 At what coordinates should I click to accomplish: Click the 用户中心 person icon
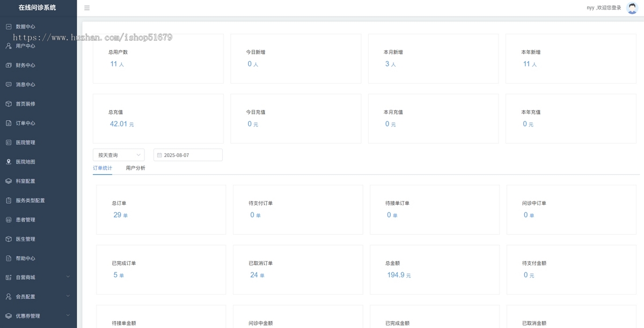pos(9,46)
